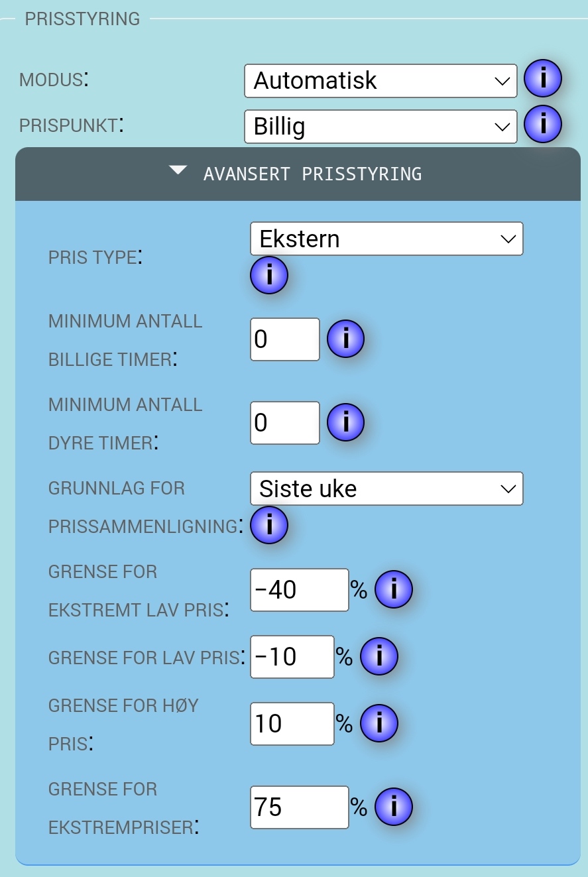The height and width of the screenshot is (877, 588).
Task: Open info for grense for ekstremt lav pris
Action: (x=394, y=589)
